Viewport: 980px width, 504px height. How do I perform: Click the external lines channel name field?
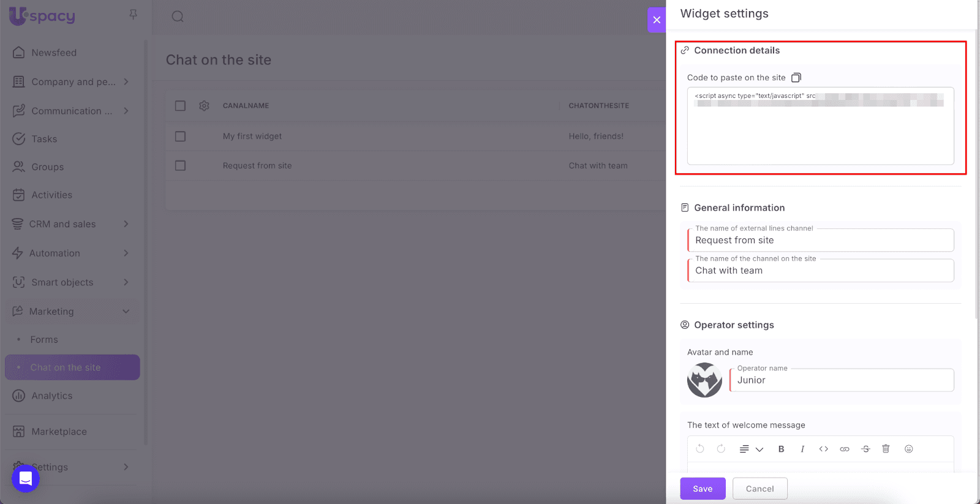pos(821,240)
